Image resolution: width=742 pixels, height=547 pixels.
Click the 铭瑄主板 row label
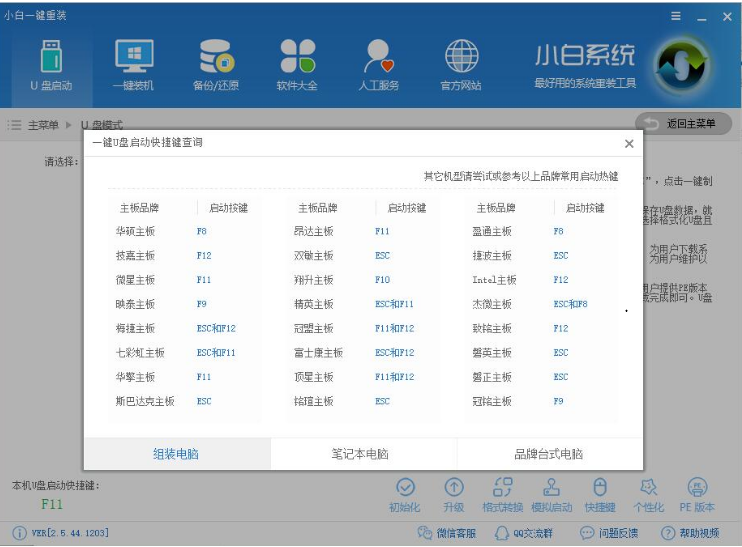coord(314,401)
